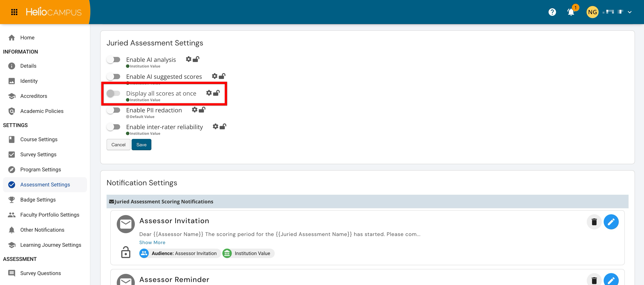The width and height of the screenshot is (644, 285).
Task: Click the gear icon for inter-rater reliability
Action: [215, 126]
